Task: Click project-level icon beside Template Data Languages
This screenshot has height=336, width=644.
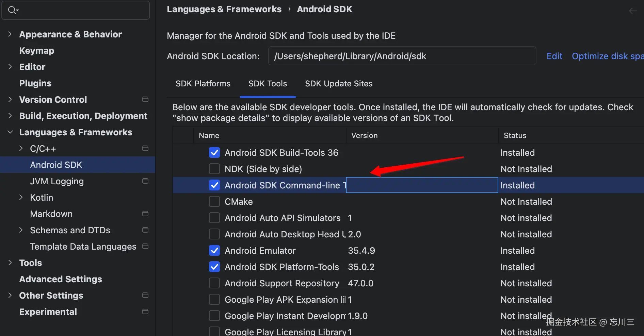Action: 145,246
